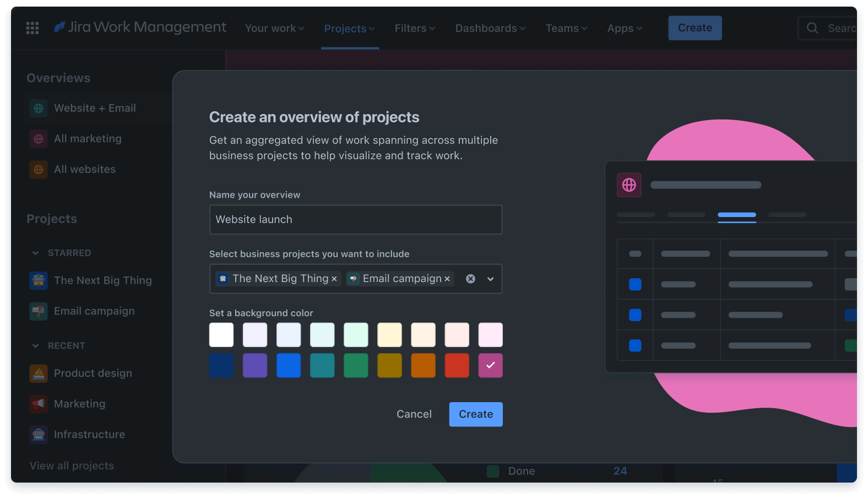This screenshot has width=868, height=498.
Task: Open the app switcher grid icon
Action: tap(32, 28)
